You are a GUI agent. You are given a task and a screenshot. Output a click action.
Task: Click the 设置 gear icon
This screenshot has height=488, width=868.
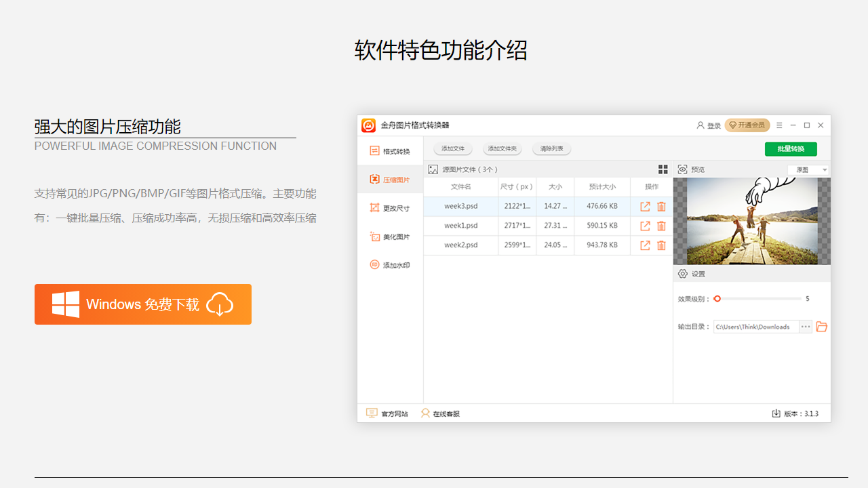pos(682,273)
